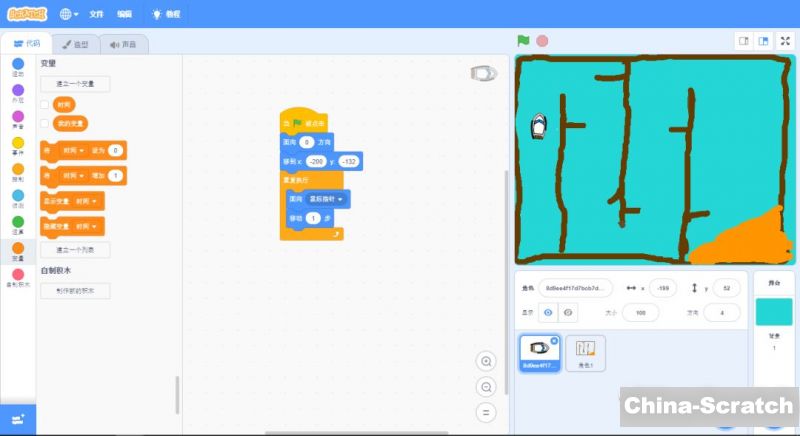Switch to the 造型 costumes tab
This screenshot has height=436, width=800.
pos(75,44)
